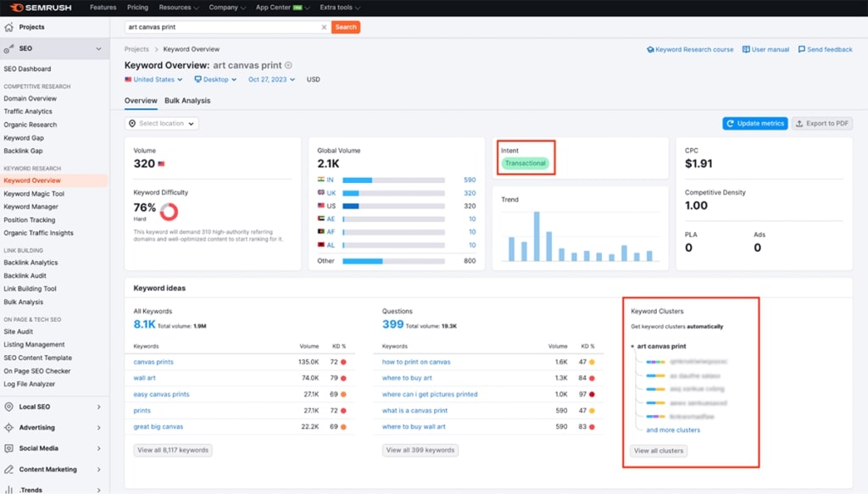The width and height of the screenshot is (868, 494).
Task: Open Projects home icon in sidebar
Action: [8, 27]
